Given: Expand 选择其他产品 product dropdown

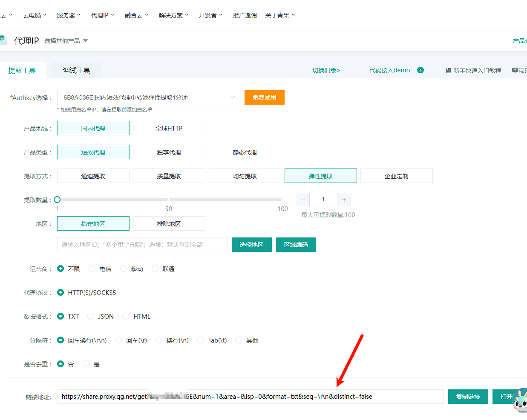Looking at the screenshot, I should 66,41.
